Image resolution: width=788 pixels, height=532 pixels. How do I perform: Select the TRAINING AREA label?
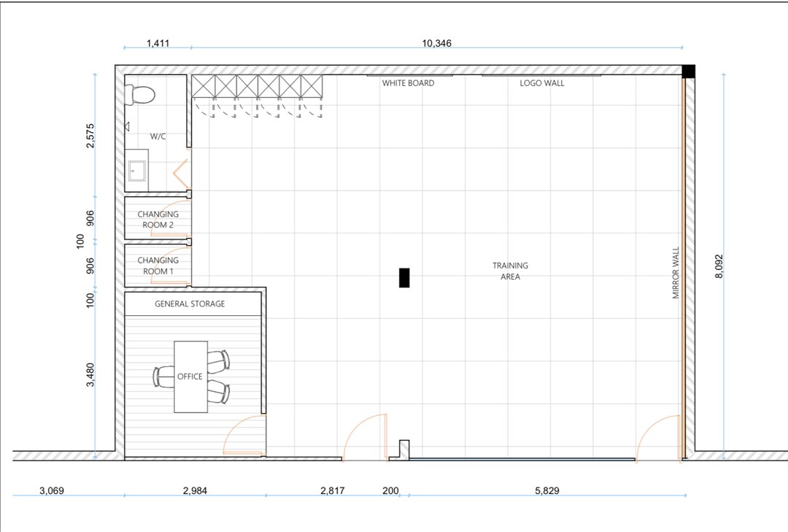pos(510,271)
